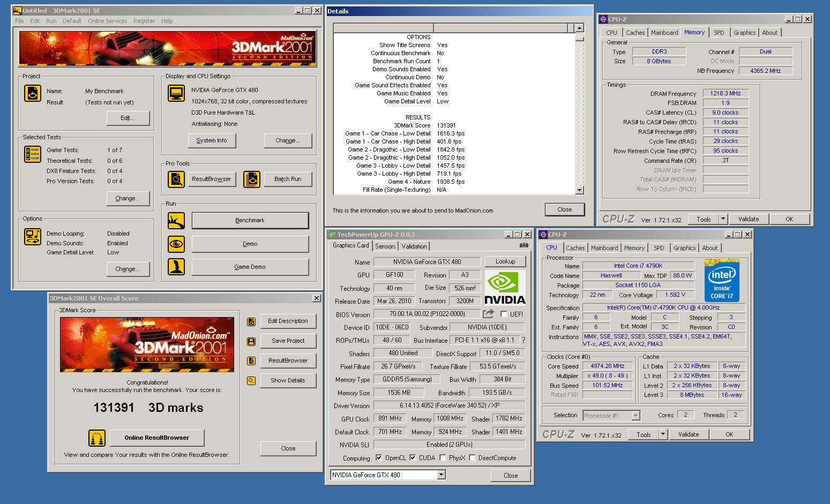Click OK in CPU-Z CPU window
Viewport: 830px width, 504px height.
pyautogui.click(x=729, y=434)
